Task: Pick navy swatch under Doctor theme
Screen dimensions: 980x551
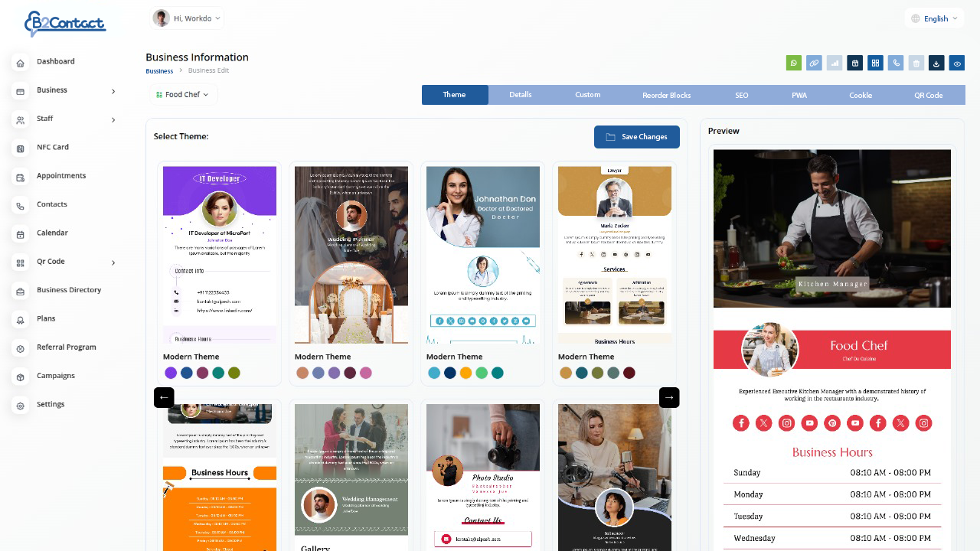Action: tap(450, 373)
